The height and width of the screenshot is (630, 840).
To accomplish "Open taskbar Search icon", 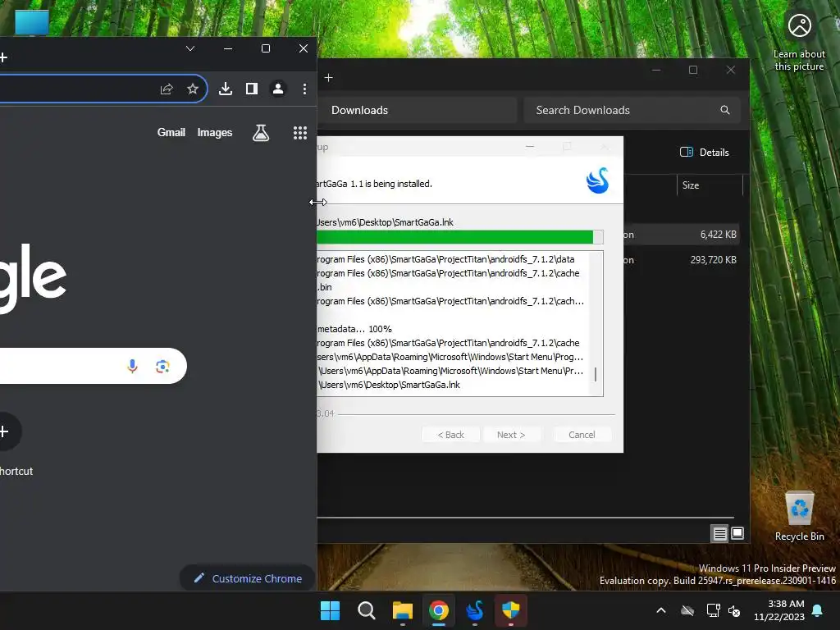I will pos(367,610).
